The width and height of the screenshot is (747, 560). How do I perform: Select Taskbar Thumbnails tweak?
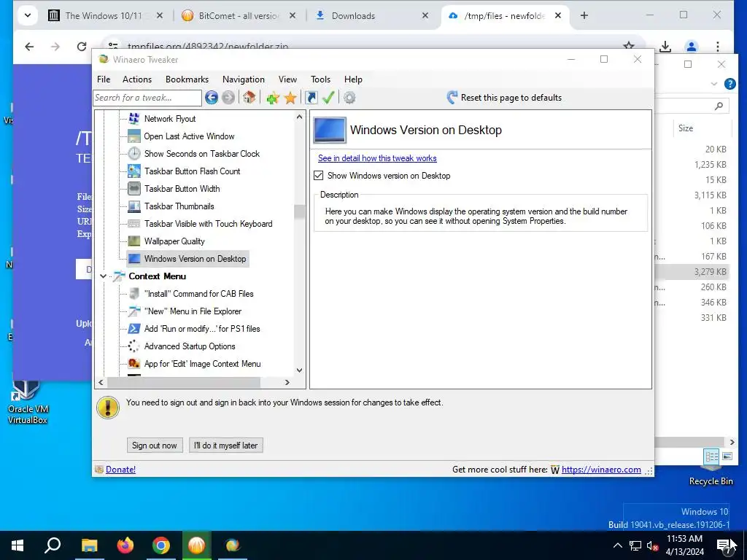tap(179, 206)
